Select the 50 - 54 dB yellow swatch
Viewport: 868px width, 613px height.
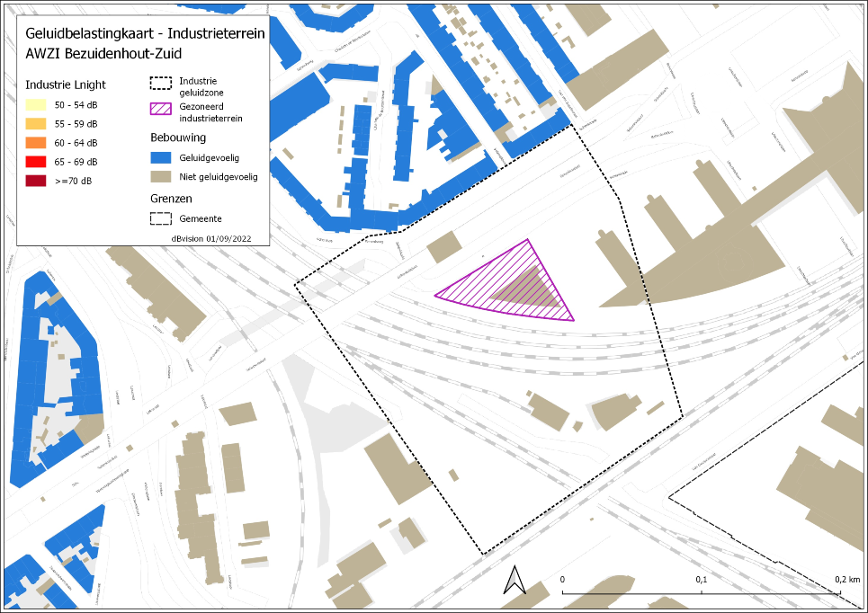coord(35,106)
